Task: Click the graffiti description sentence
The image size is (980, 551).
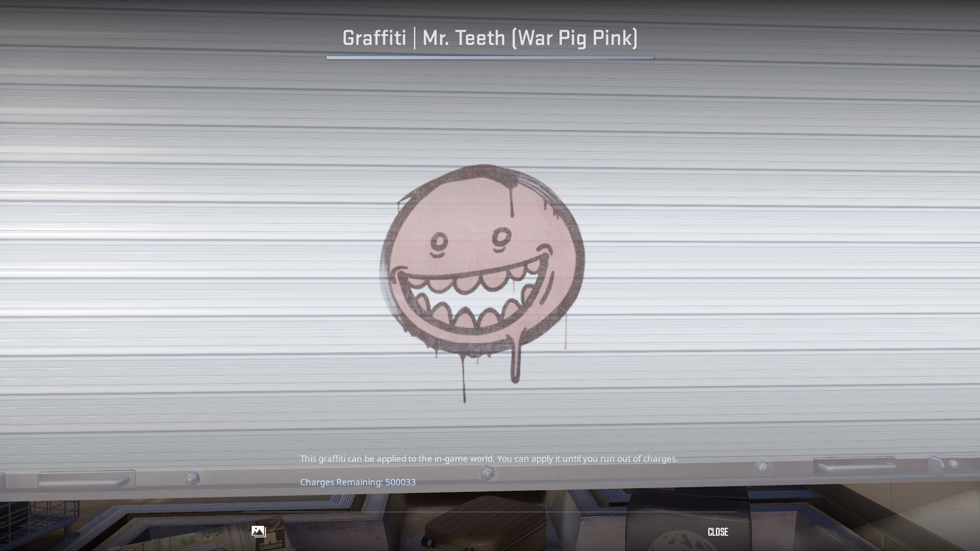Action: 488,459
